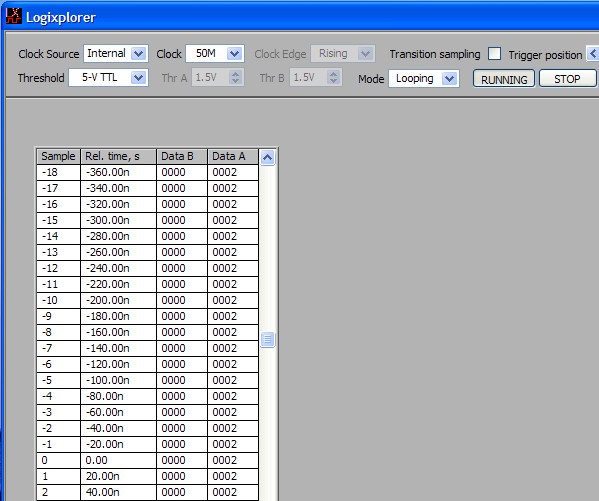Click Data B value in sample 1 row
This screenshot has height=501, width=599.
coord(182,477)
